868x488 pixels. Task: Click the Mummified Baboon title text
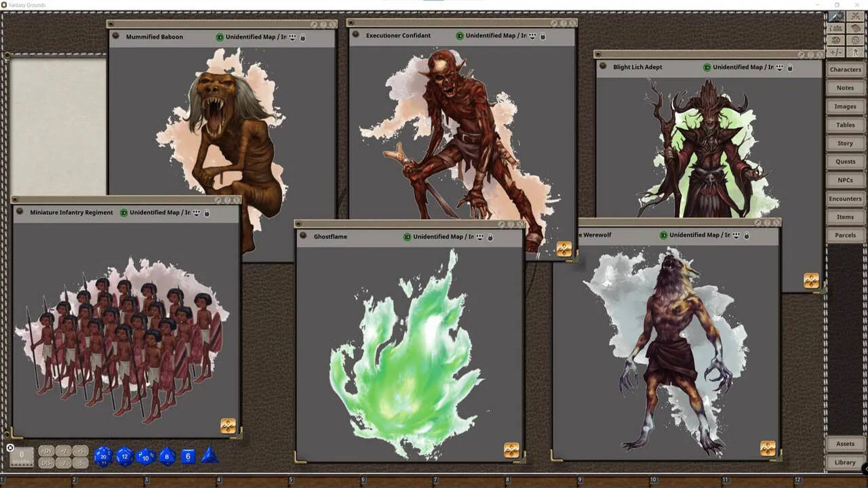point(155,37)
